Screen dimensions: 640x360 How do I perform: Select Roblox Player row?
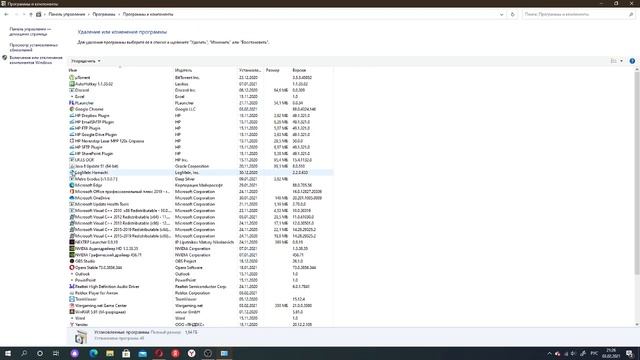pyautogui.click(x=200, y=293)
